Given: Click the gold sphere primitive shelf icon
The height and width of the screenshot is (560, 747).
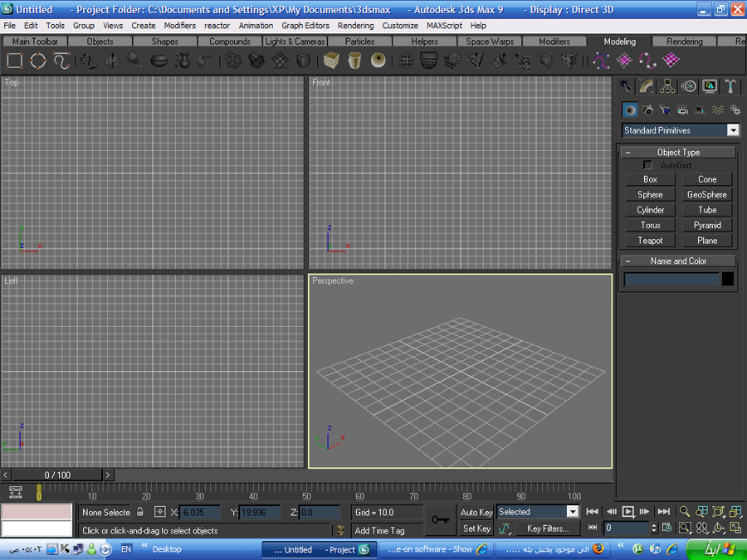Looking at the screenshot, I should pos(378,61).
